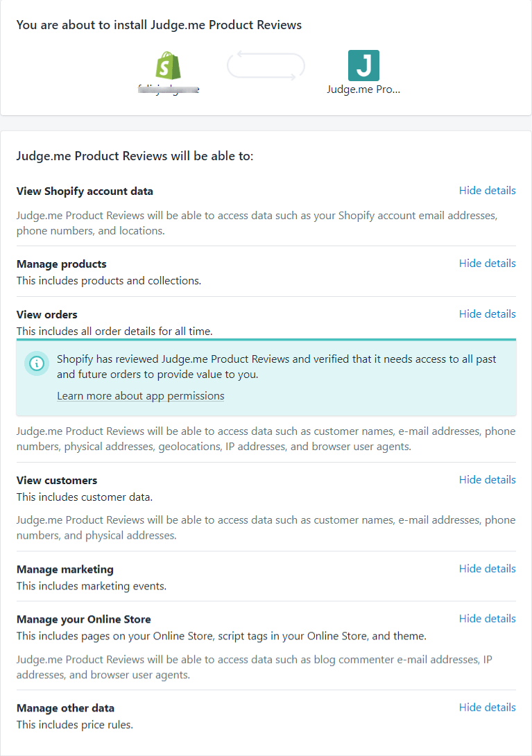This screenshot has width=532, height=756.
Task: Click the sync arrows icon between the logos
Action: click(266, 66)
